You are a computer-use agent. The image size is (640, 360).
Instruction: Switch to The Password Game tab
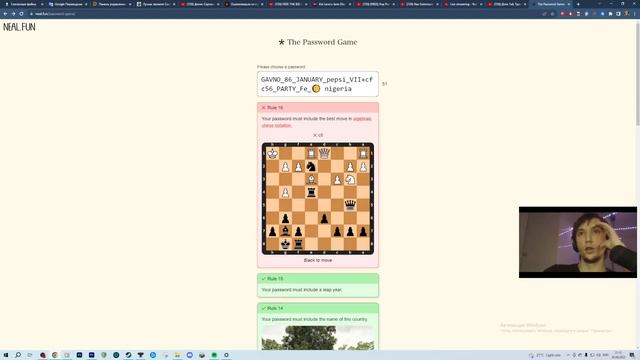[550, 4]
